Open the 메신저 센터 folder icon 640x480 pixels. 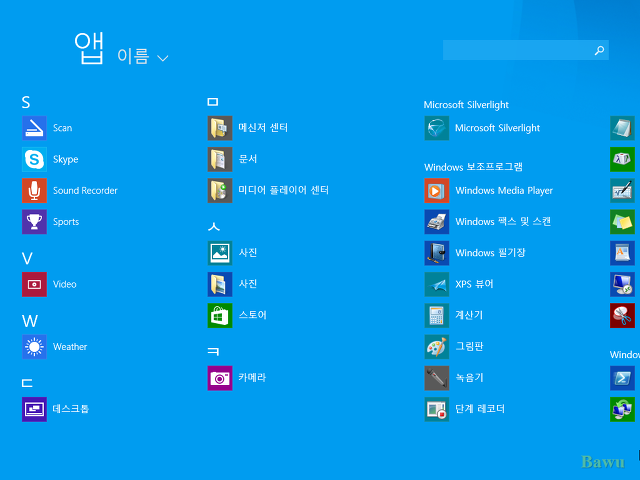(x=220, y=128)
